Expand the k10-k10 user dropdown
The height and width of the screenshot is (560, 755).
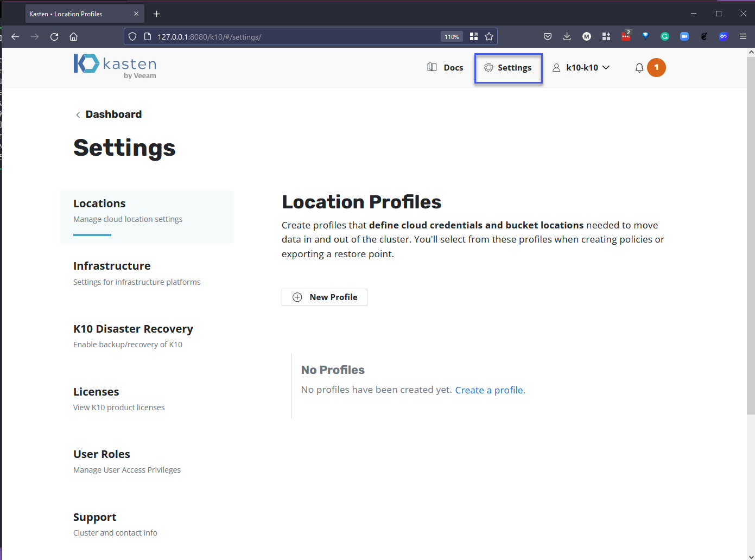tap(581, 68)
